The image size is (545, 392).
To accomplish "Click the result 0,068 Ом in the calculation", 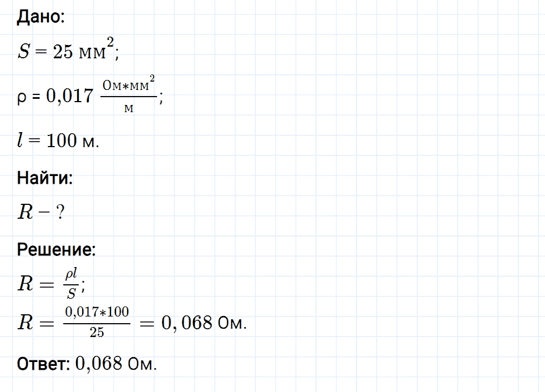I will click(x=204, y=323).
